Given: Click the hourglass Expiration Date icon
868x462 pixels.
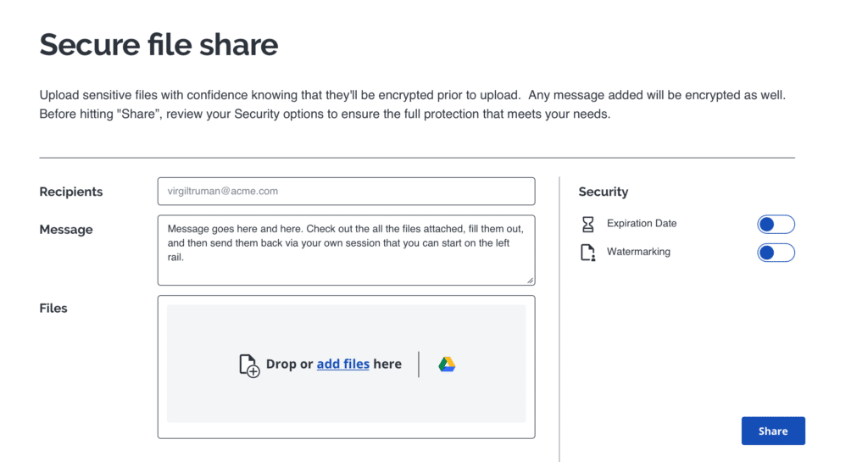Looking at the screenshot, I should [x=587, y=225].
